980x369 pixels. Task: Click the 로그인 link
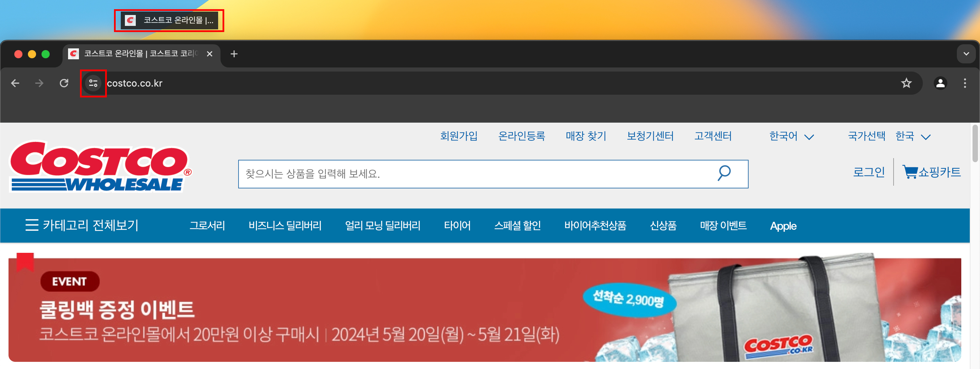click(869, 172)
